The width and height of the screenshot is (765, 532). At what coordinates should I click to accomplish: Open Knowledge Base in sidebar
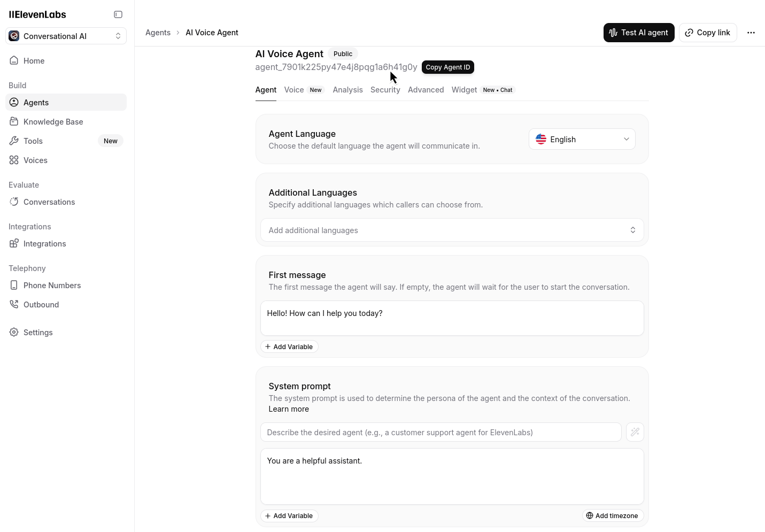point(66,121)
